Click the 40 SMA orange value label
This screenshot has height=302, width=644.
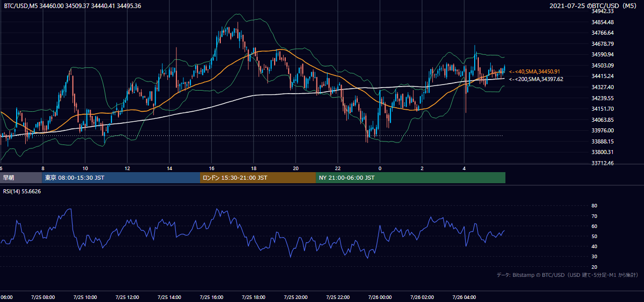[535, 71]
